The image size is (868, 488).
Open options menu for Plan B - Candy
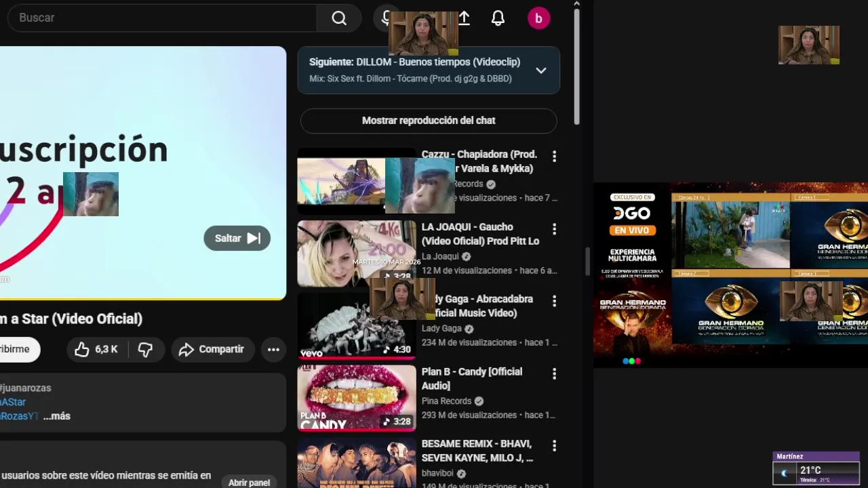click(x=554, y=373)
